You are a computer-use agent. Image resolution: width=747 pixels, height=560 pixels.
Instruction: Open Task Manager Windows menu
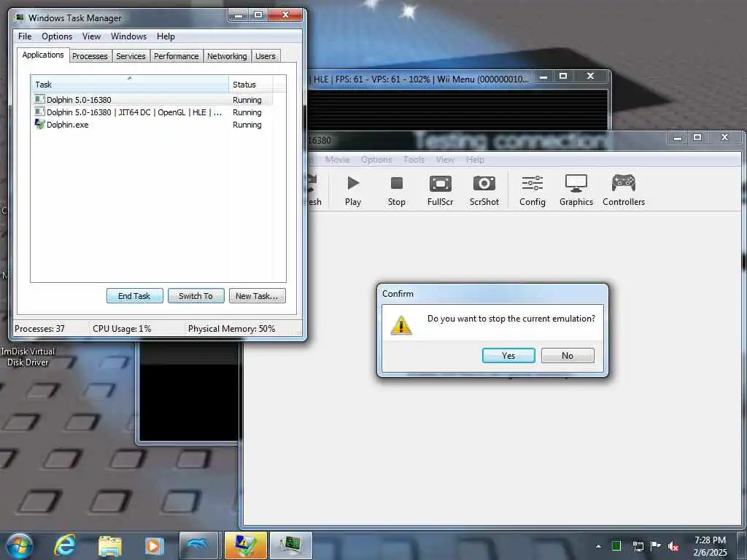coord(128,36)
